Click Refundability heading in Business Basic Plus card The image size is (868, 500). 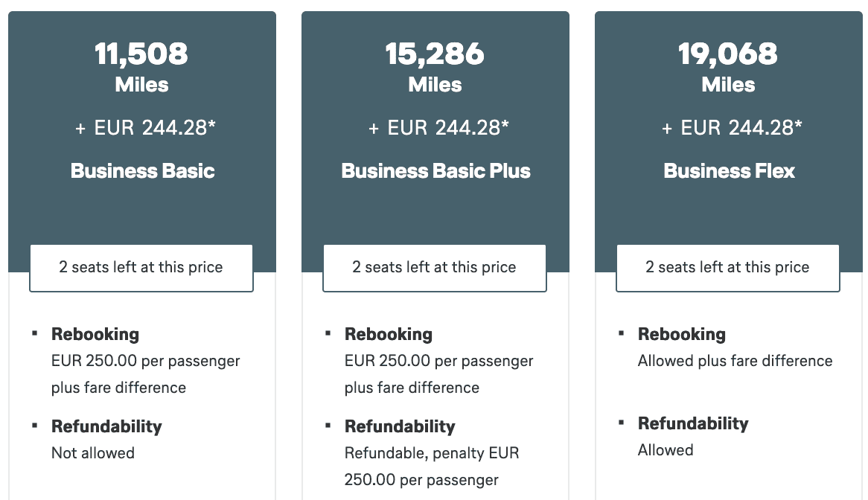point(400,427)
